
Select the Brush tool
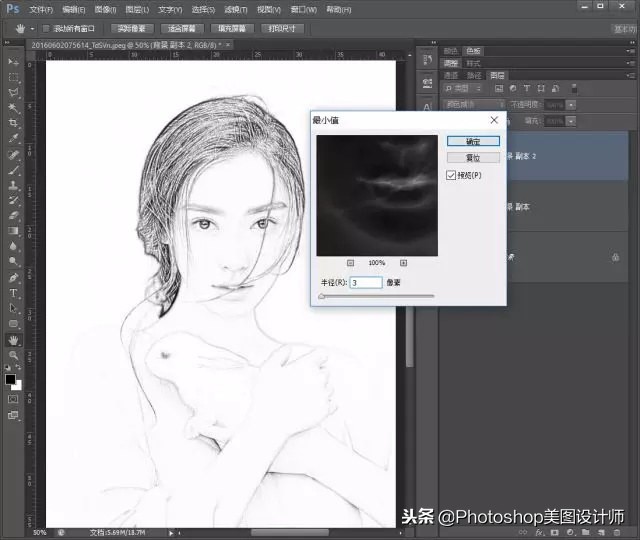(x=13, y=170)
